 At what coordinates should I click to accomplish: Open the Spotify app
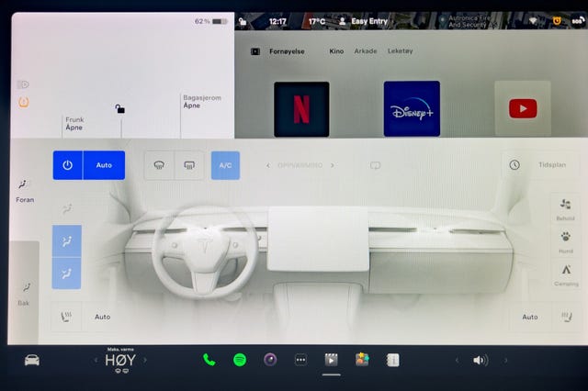tap(240, 360)
